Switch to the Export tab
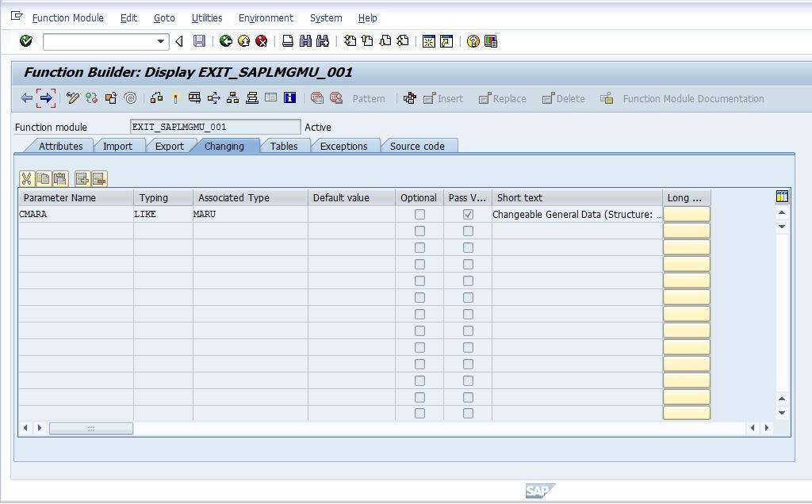Viewport: 812px width, 504px height. pos(170,146)
